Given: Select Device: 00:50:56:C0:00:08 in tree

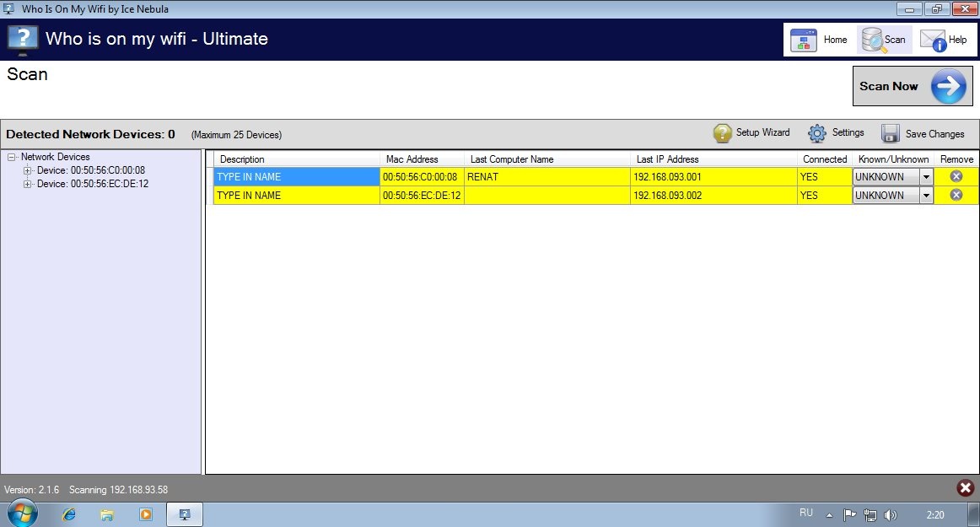Looking at the screenshot, I should point(90,170).
